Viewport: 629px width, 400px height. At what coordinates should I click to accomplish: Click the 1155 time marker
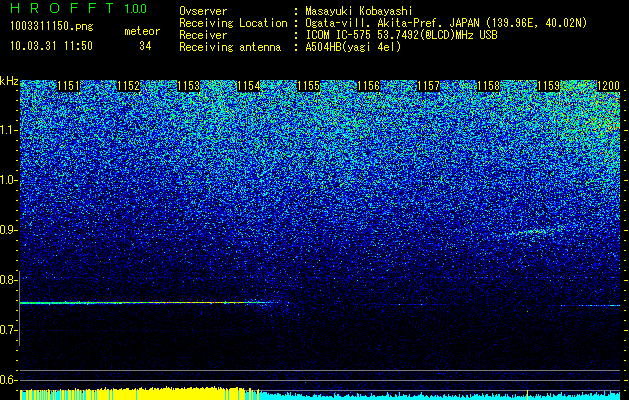[308, 86]
